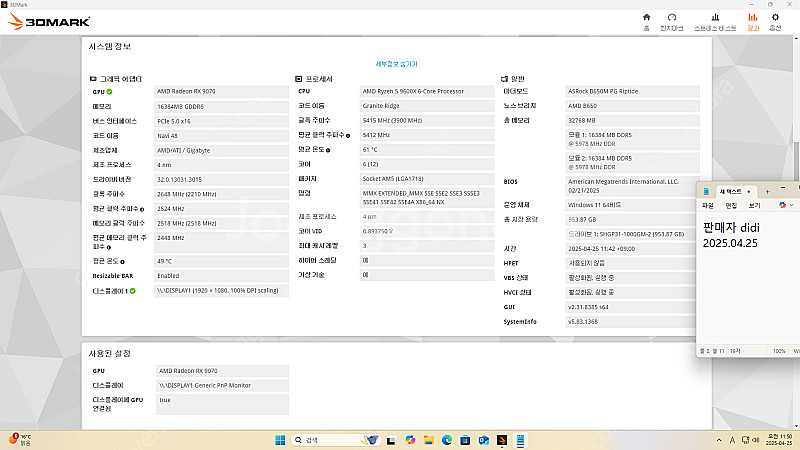Screen dimensions: 800x450
Task: Click the SystemInfo v5.83.1368 value
Action: pos(631,322)
